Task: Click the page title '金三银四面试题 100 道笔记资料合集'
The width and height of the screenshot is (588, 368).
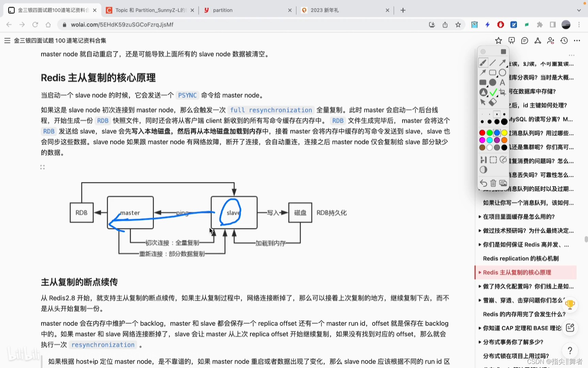Action: coord(60,41)
